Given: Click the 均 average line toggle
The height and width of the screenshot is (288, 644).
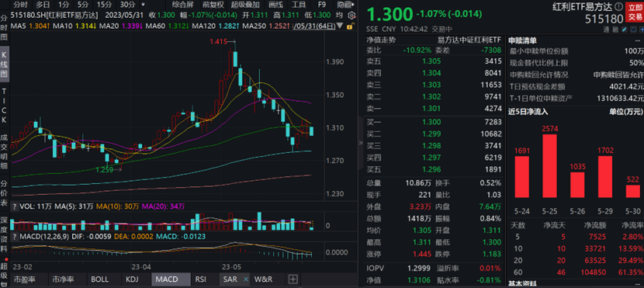Looking at the screenshot, I should tap(339, 15).
